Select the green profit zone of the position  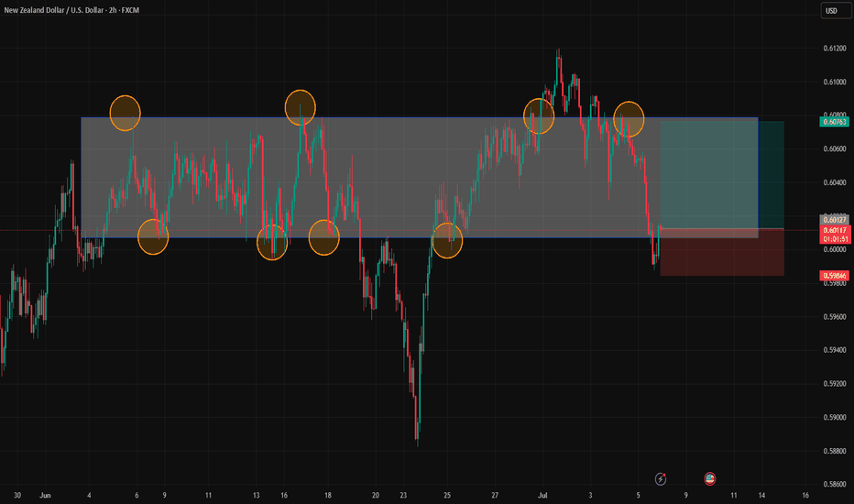point(722,175)
